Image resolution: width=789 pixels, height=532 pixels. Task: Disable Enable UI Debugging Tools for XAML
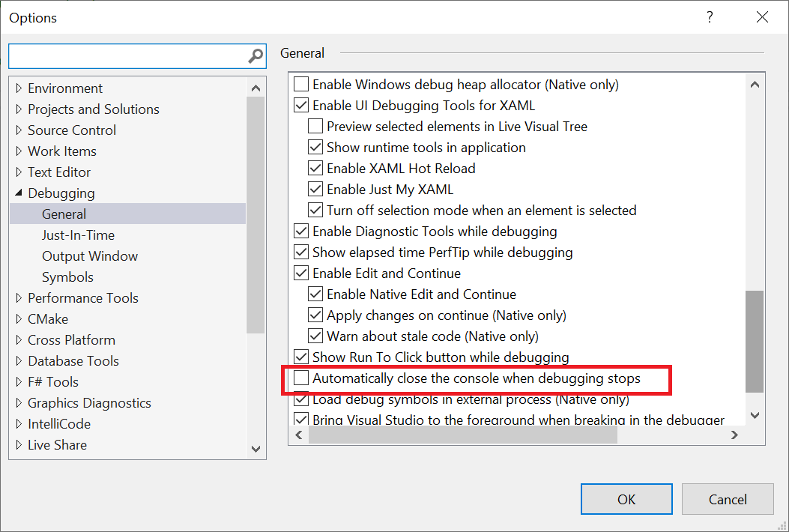coord(300,105)
